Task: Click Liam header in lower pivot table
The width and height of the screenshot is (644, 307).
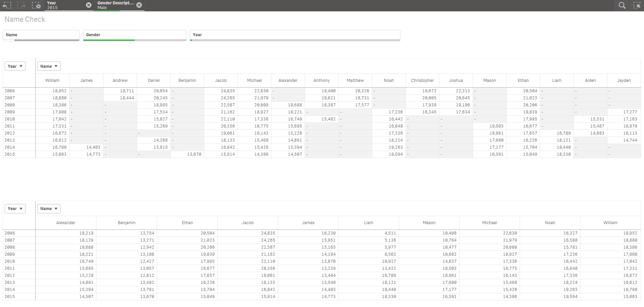Action: coord(369,223)
